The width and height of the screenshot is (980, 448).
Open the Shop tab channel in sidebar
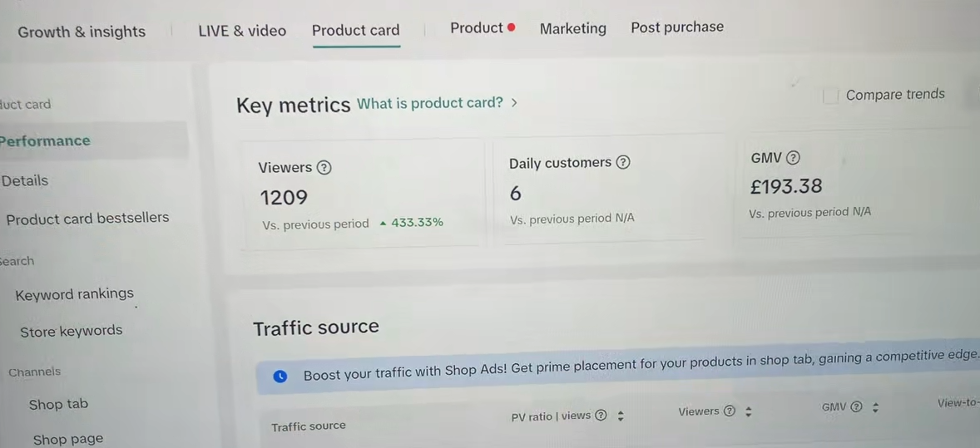58,404
